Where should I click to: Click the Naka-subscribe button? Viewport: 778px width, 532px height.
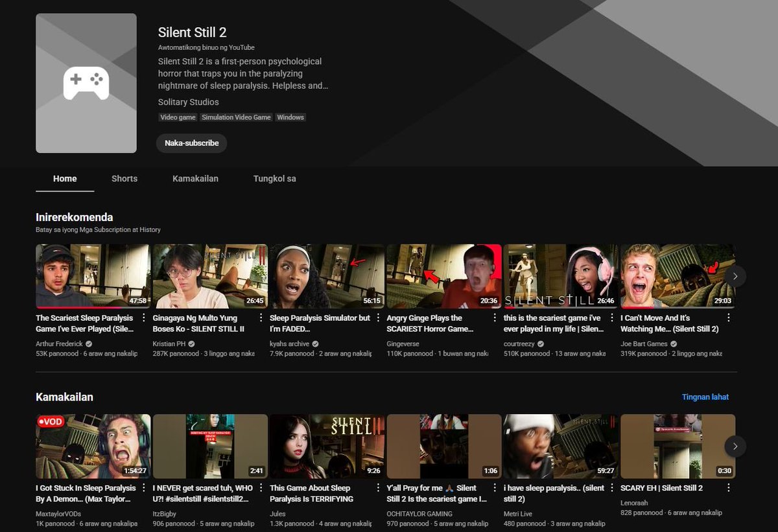[x=191, y=143]
